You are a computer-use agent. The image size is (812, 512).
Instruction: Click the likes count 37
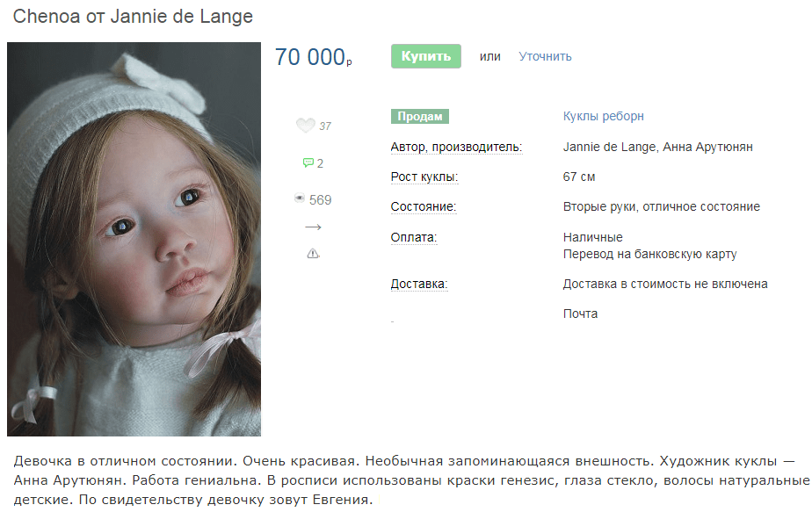pyautogui.click(x=325, y=126)
